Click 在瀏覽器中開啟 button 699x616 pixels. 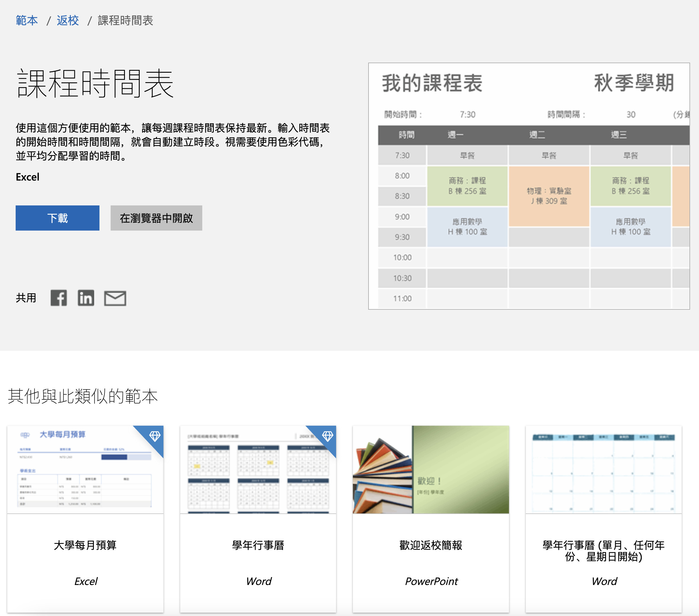click(x=156, y=218)
